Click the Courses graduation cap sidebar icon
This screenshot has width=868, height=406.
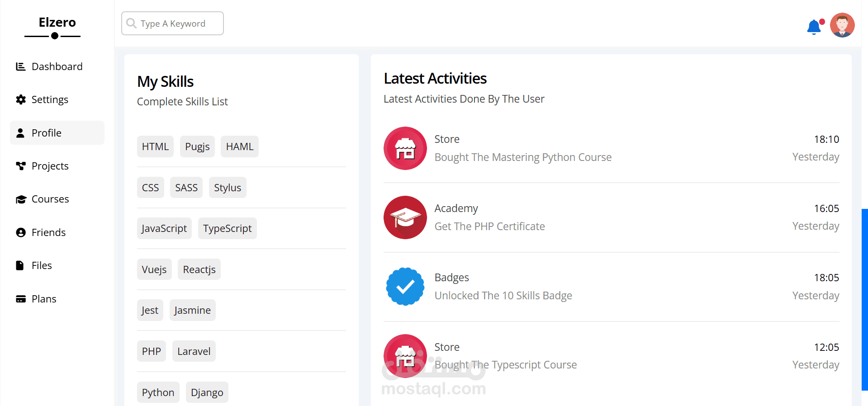[21, 199]
